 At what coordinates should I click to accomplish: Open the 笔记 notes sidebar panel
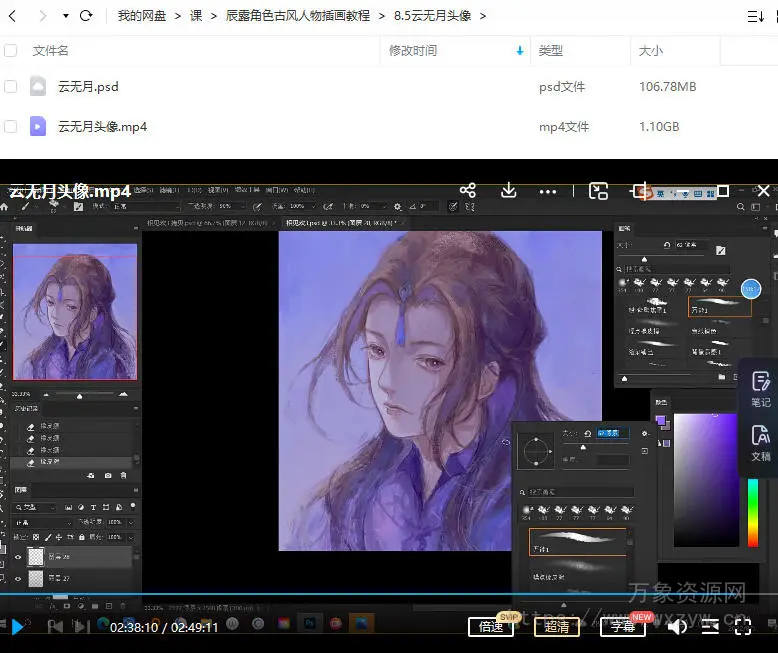(x=760, y=388)
